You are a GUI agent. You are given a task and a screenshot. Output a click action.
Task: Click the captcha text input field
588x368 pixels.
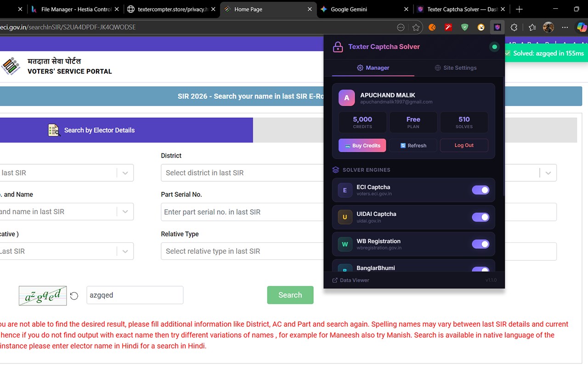click(135, 295)
